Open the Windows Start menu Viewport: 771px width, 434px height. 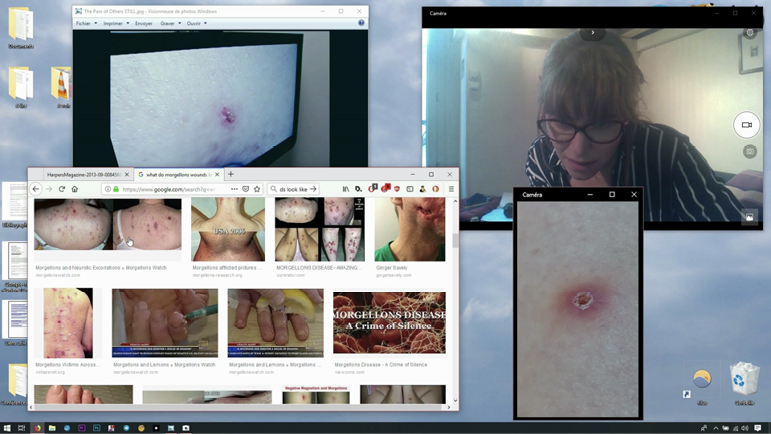pyautogui.click(x=7, y=428)
